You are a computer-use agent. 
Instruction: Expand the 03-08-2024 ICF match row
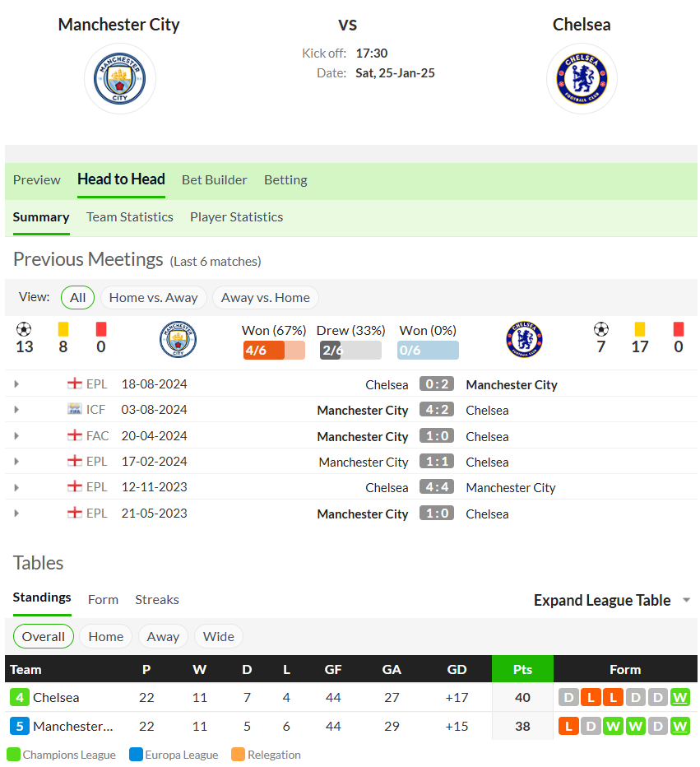(16, 410)
